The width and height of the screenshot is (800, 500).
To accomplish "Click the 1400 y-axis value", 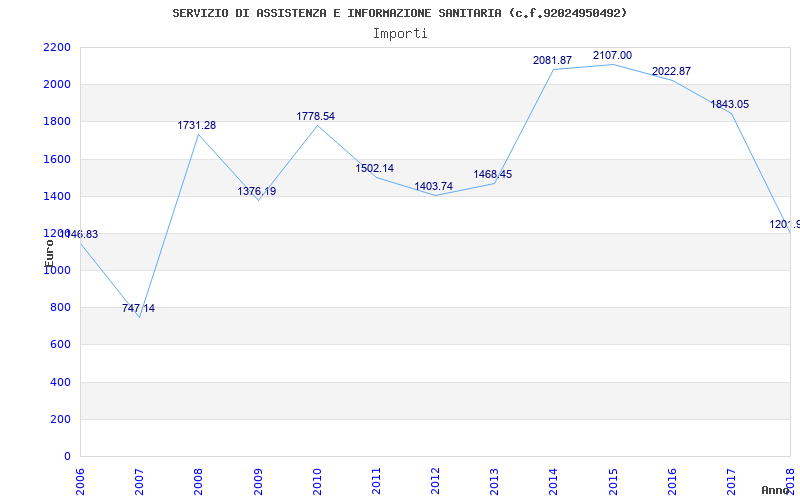I will click(57, 196).
